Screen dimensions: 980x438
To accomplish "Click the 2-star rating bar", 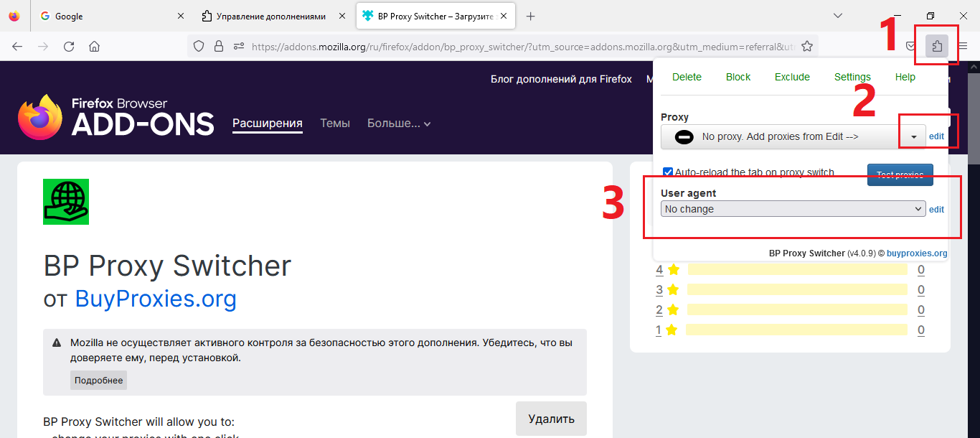I will click(x=796, y=310).
